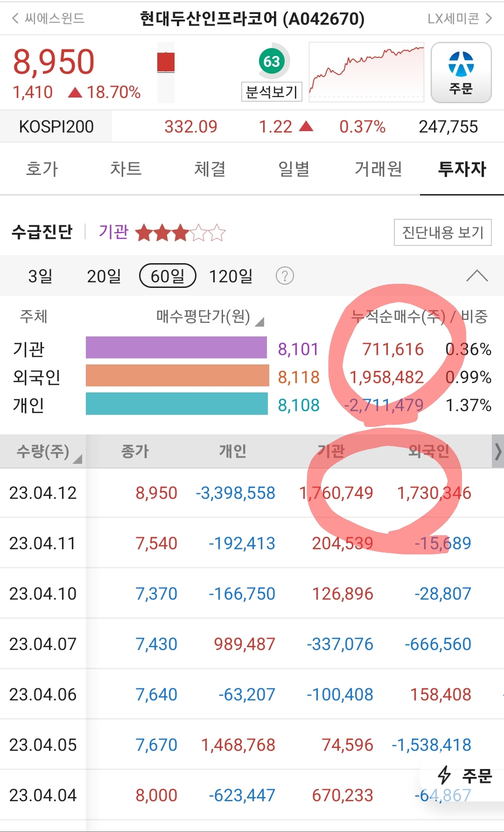Tap the -1,538,418 외국인 value

[x=432, y=745]
